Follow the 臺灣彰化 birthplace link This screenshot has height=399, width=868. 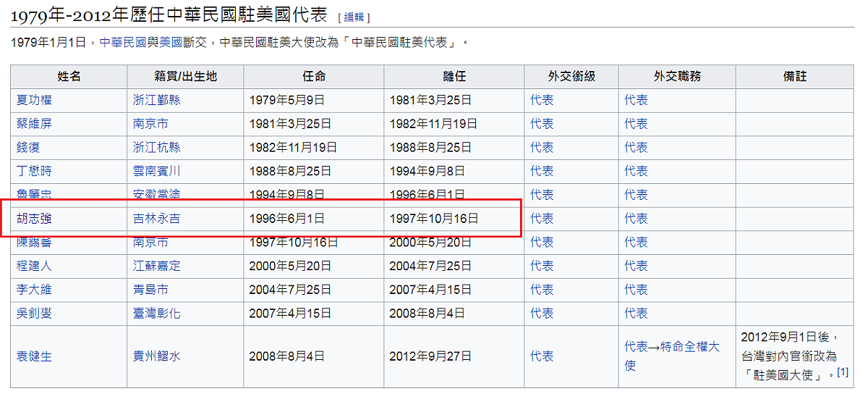click(157, 313)
